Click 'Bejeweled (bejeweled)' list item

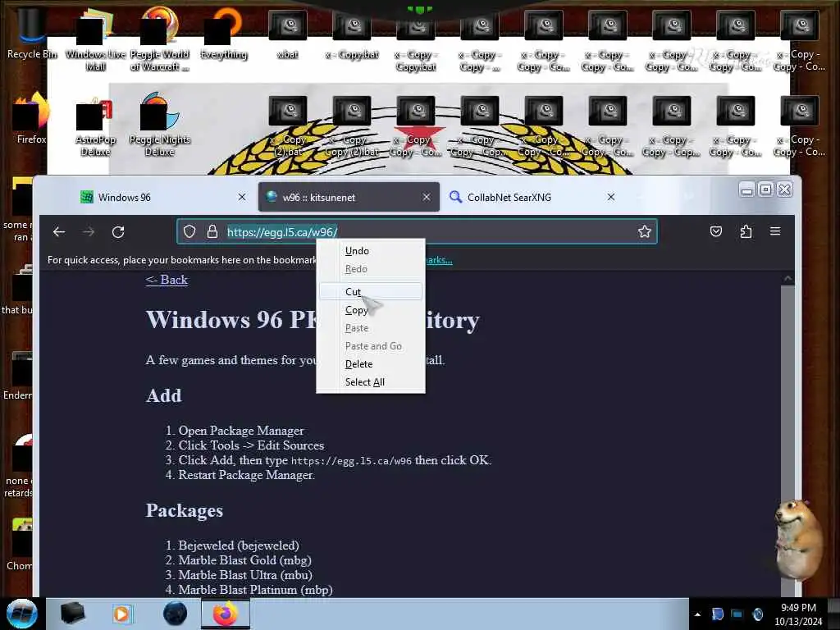click(239, 546)
